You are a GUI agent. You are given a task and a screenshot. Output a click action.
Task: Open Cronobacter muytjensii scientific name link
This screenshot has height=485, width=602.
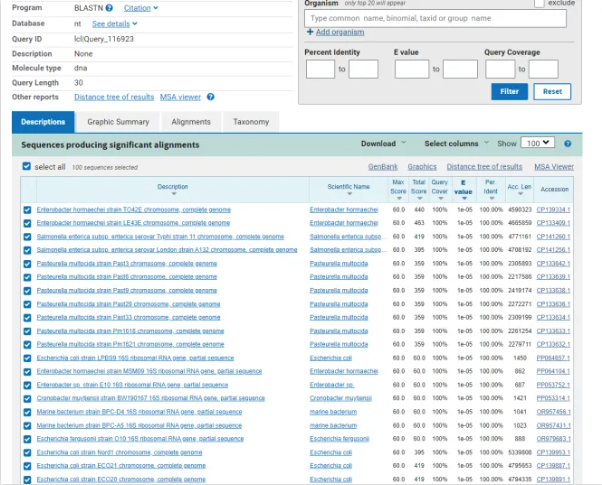341,398
